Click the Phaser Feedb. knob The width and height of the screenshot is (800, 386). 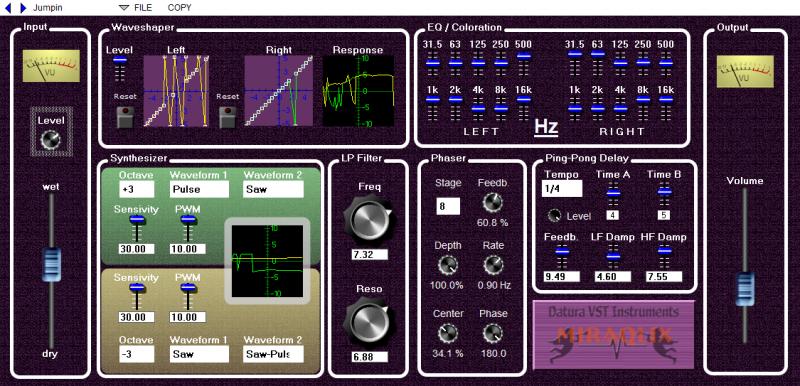coord(492,204)
